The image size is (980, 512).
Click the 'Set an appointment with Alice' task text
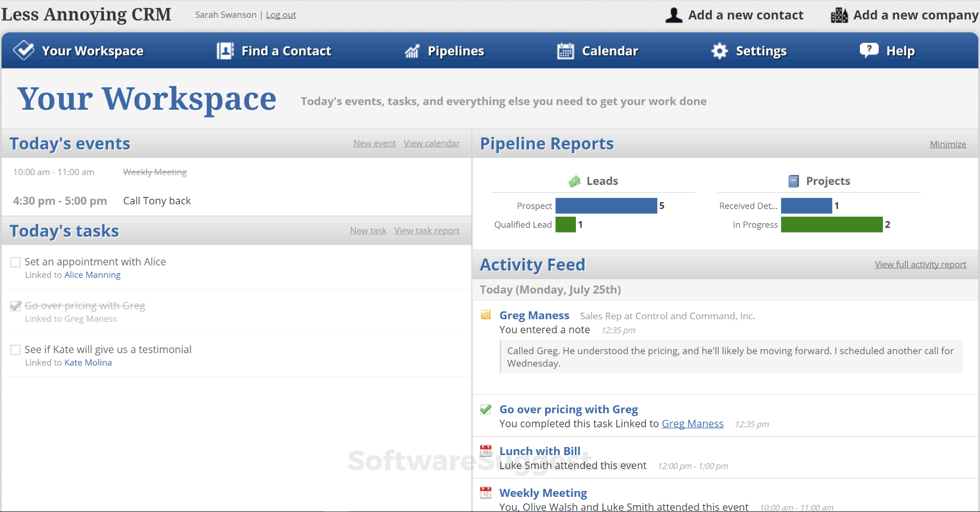point(95,262)
